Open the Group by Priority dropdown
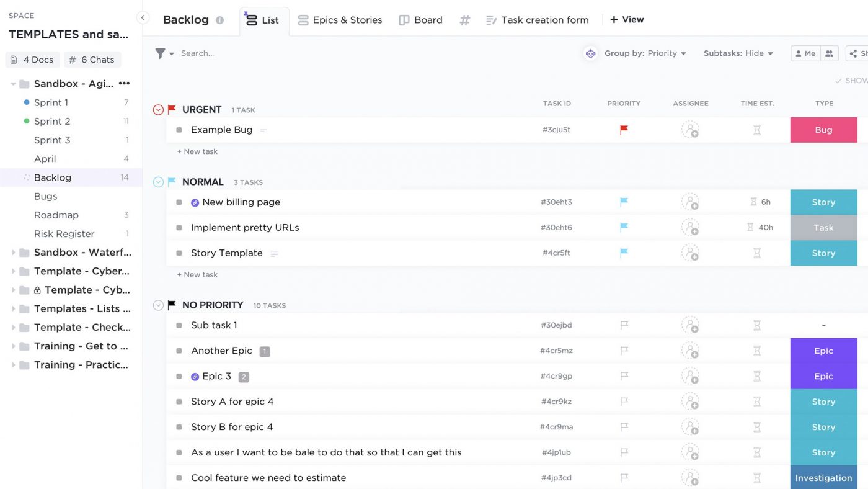 pyautogui.click(x=645, y=53)
